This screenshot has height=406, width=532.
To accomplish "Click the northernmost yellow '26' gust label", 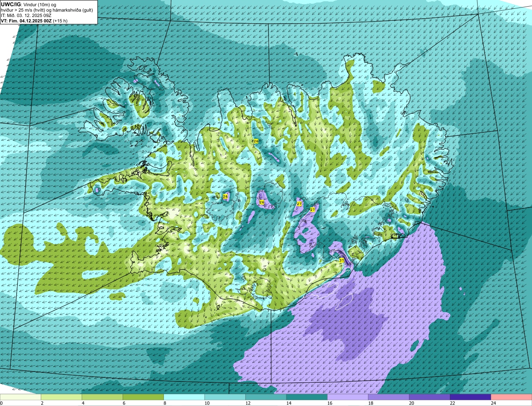I will [256, 142].
